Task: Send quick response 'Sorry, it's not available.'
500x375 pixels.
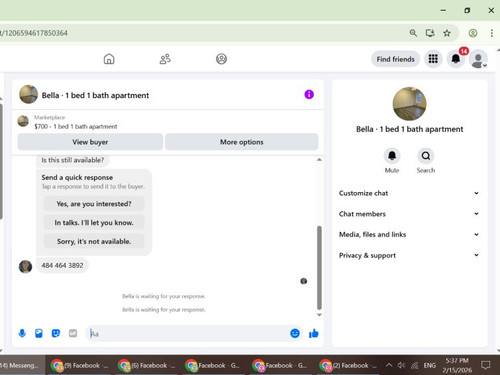Action: tap(94, 241)
